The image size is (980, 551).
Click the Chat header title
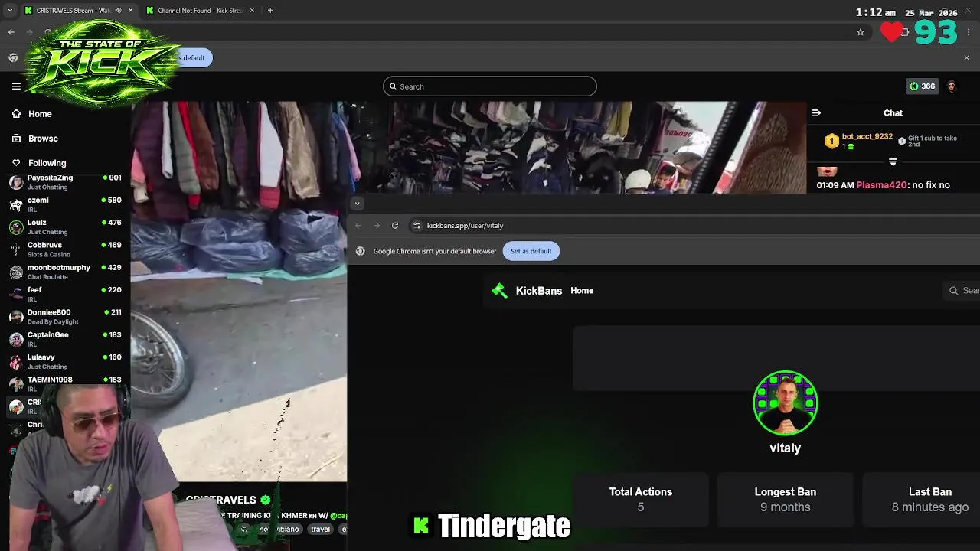(893, 112)
